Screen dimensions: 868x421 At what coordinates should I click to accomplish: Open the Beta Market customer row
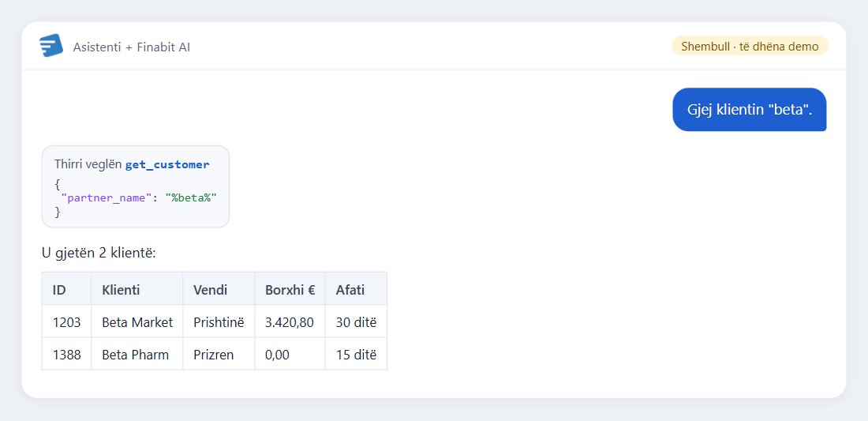tap(214, 321)
